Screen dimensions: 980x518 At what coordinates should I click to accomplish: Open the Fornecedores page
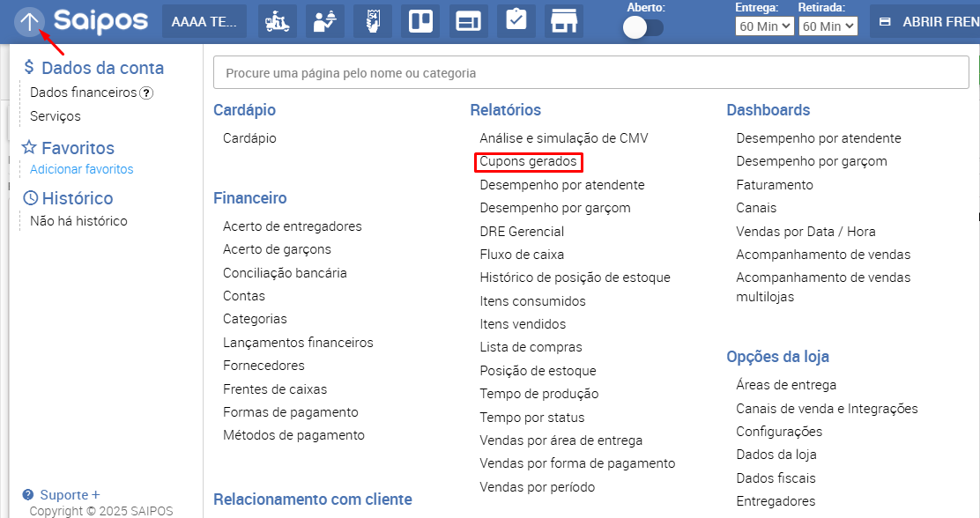(264, 366)
